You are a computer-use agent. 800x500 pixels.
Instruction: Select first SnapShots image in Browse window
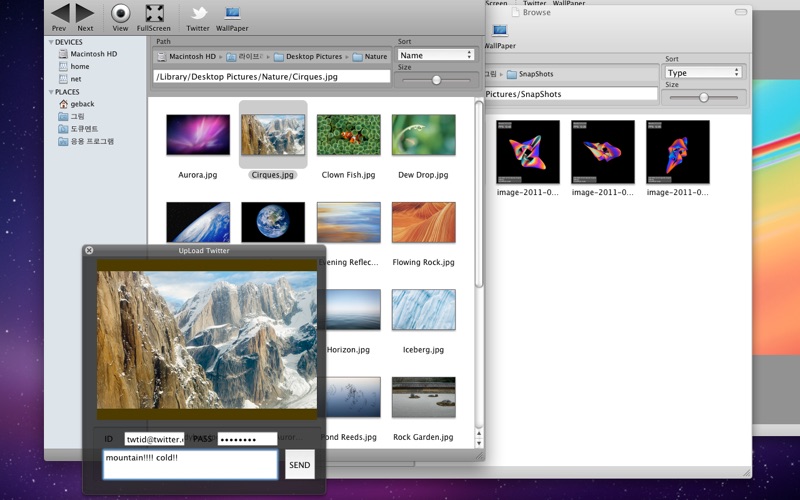click(x=528, y=152)
